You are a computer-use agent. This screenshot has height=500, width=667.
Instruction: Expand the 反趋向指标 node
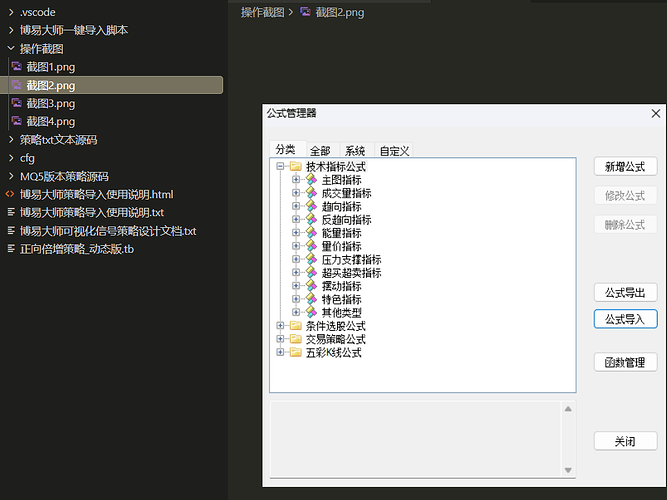point(296,219)
